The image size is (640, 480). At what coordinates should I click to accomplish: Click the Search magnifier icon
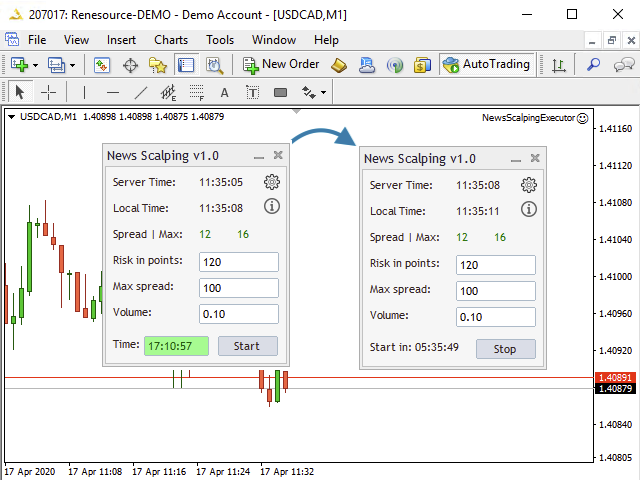point(593,64)
